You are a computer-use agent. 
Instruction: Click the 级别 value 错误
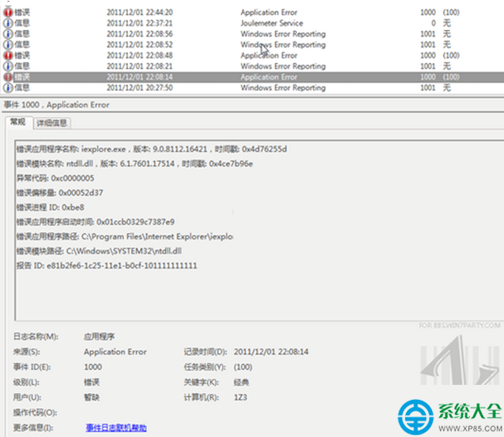tap(92, 382)
